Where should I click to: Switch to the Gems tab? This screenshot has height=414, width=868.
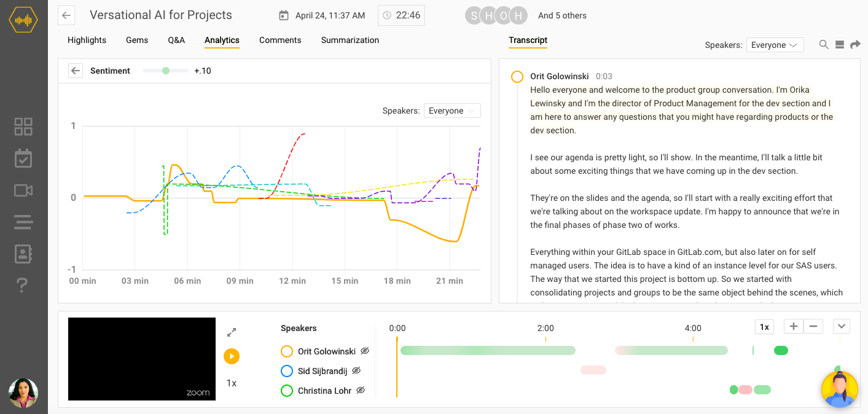137,40
